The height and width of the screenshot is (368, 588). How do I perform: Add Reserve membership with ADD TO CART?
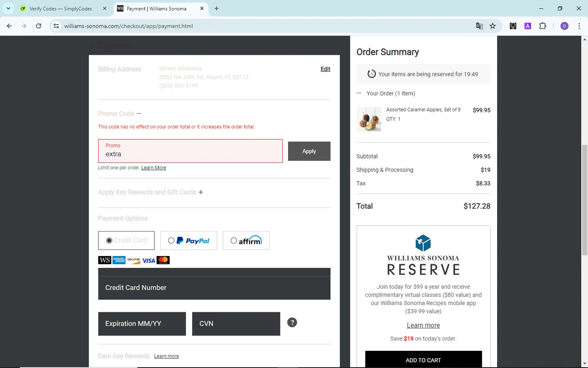(423, 360)
